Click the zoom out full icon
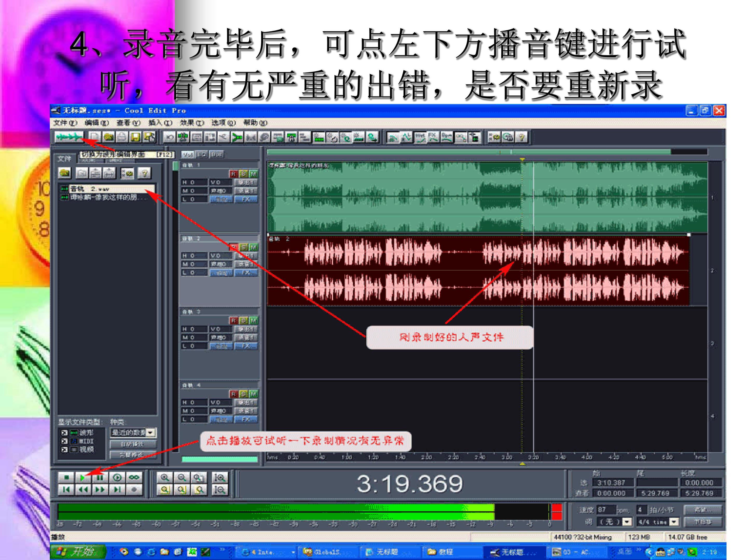The width and height of the screenshot is (747, 560). 199,477
